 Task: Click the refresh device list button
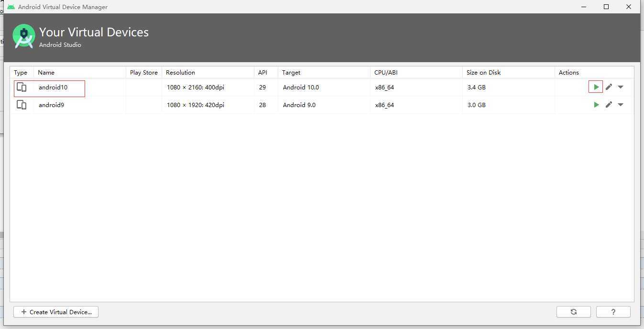pos(573,312)
